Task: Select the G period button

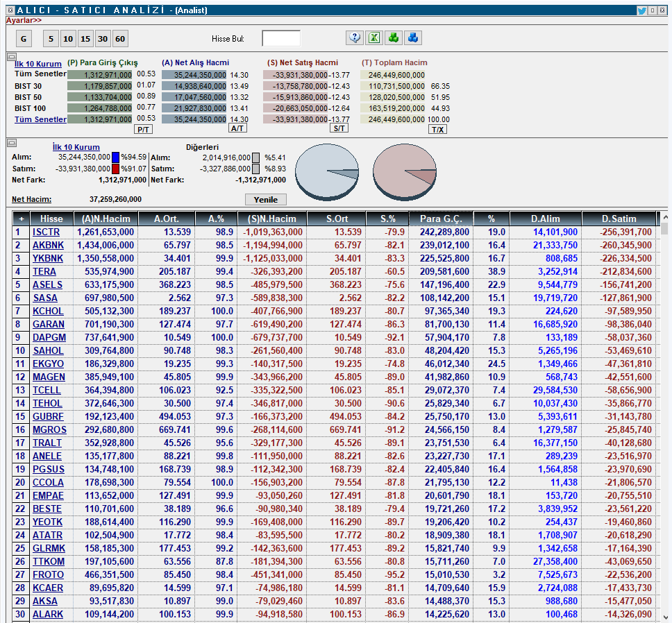Action: click(x=24, y=39)
